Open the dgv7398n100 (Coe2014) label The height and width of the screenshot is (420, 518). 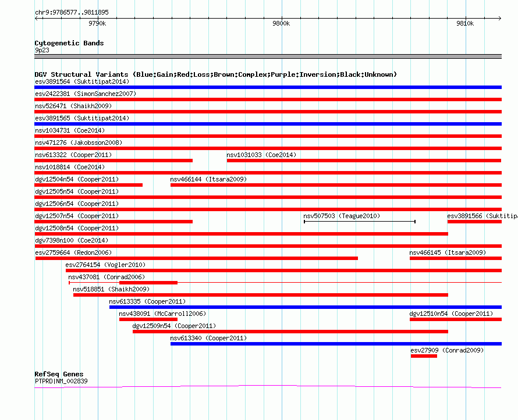click(72, 240)
